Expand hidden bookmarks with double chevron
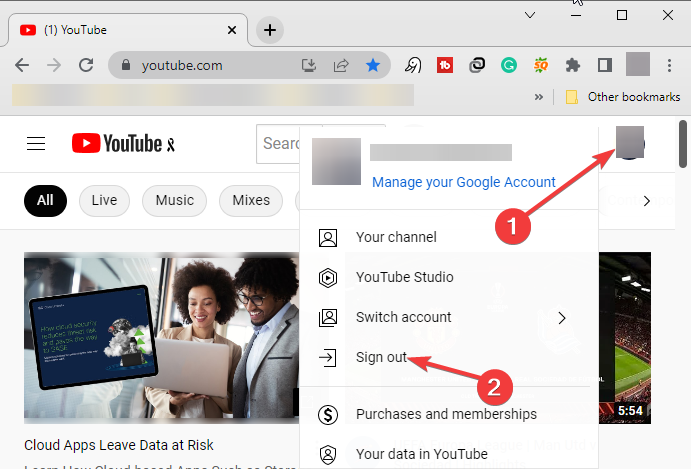 pyautogui.click(x=539, y=97)
